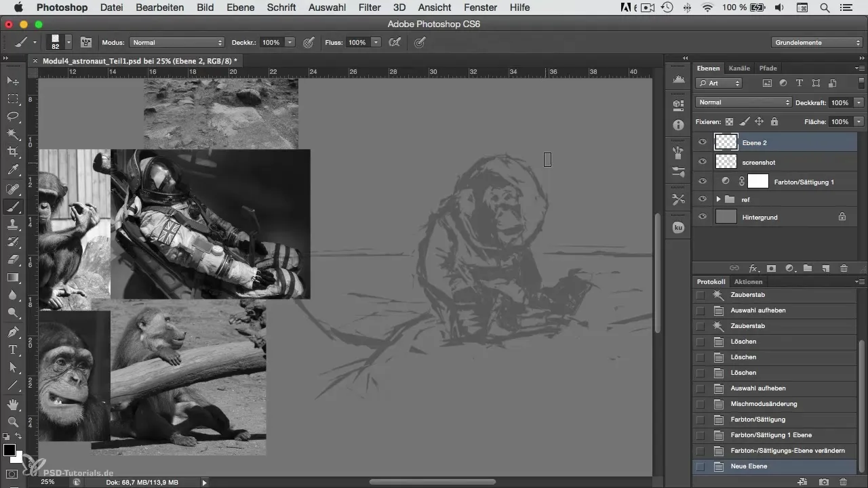The image size is (868, 488).
Task: Select the Magic Wand tool
Action: click(x=12, y=134)
